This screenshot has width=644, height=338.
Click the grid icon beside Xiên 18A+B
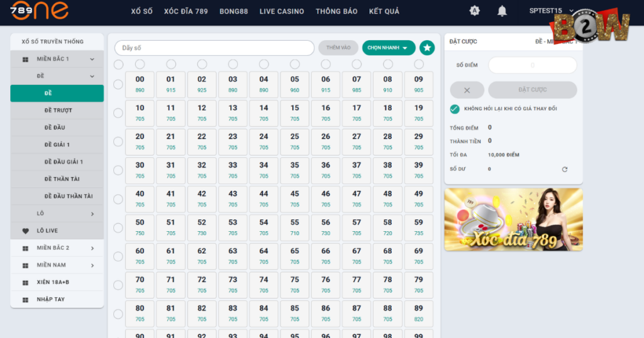tap(25, 283)
